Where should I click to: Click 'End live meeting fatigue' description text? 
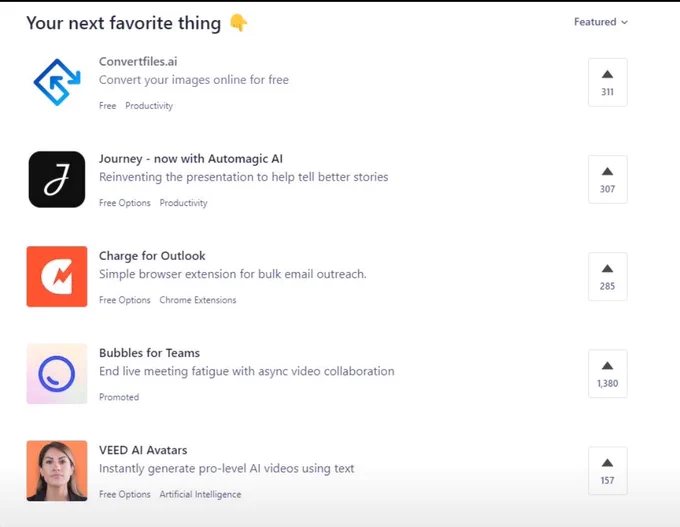pyautogui.click(x=247, y=372)
